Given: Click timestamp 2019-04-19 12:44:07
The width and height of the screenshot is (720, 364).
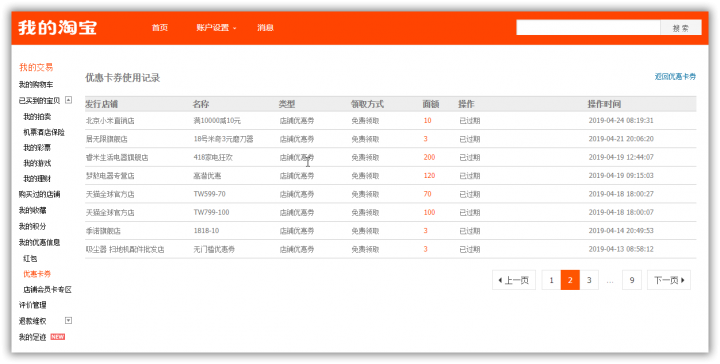Looking at the screenshot, I should [621, 157].
